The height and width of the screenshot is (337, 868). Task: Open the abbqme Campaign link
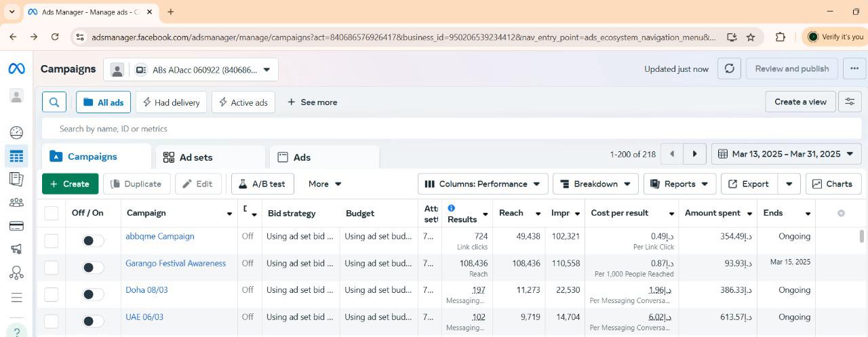pos(160,236)
